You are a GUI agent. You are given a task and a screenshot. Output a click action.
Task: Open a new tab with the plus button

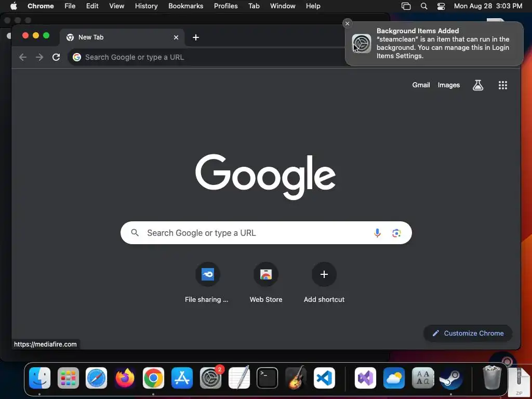click(196, 37)
